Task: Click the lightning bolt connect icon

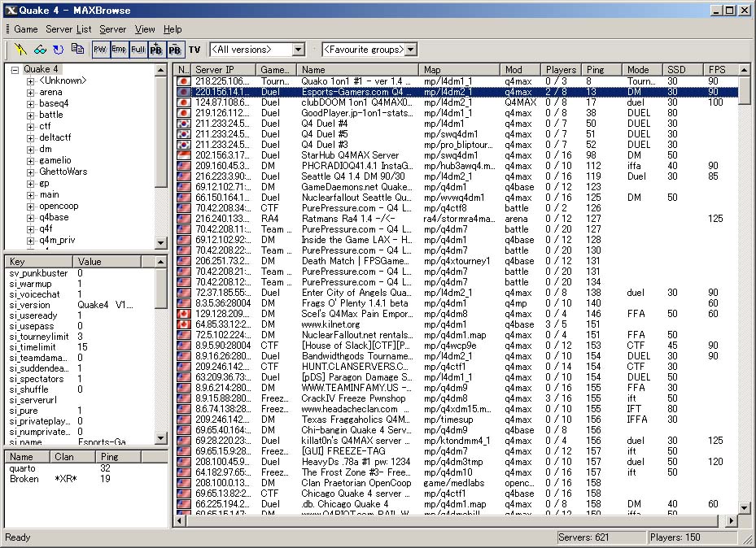Action: pyautogui.click(x=20, y=49)
